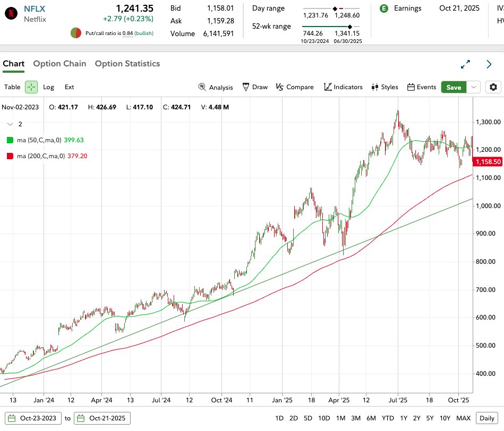The height and width of the screenshot is (431, 504).
Task: Switch to the Option Chain tab
Action: 59,63
